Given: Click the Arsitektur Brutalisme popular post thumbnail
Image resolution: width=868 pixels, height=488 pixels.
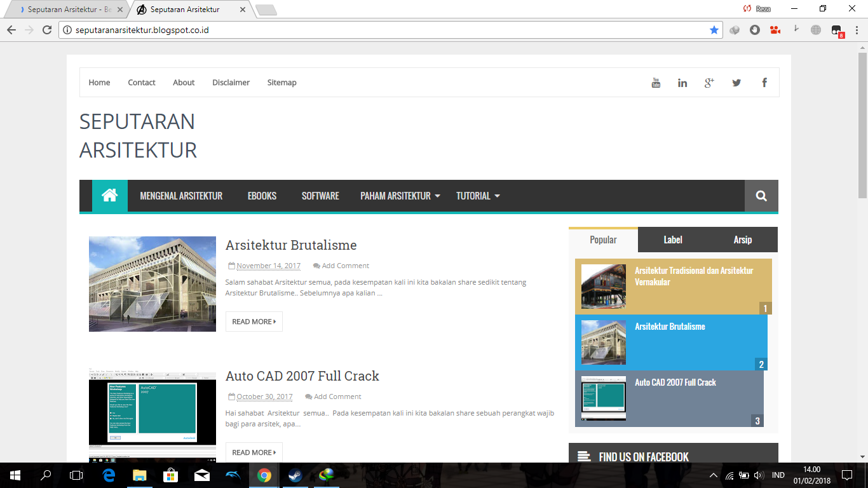Looking at the screenshot, I should tap(603, 342).
